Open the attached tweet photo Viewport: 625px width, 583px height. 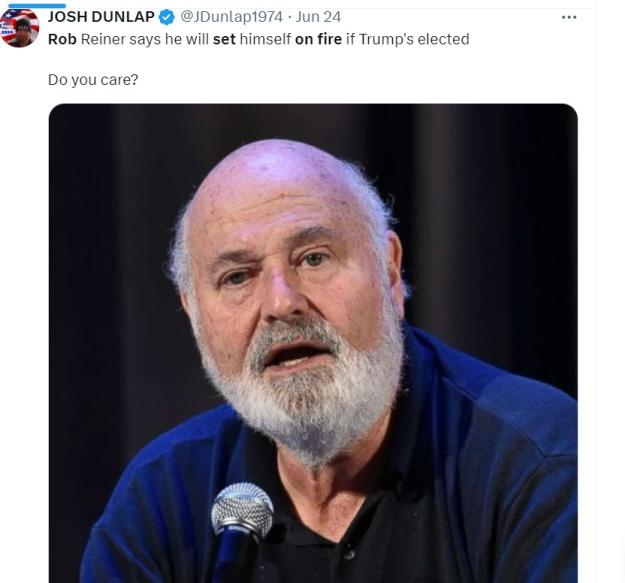click(313, 343)
